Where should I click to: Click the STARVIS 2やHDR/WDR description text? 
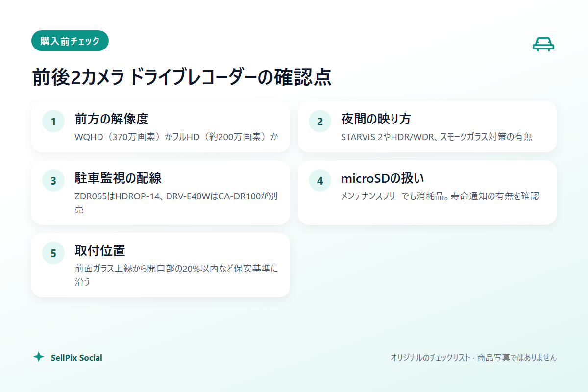437,137
